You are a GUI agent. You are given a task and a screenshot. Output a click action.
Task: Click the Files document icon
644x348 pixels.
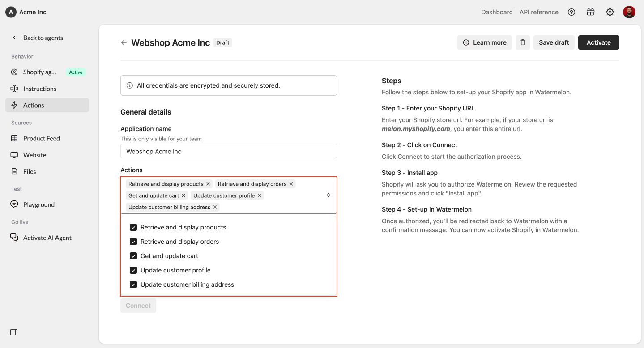tap(14, 171)
